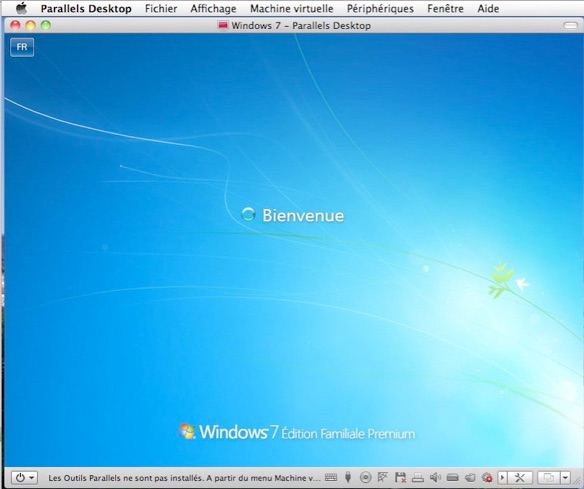
Task: Click the shared folders icon
Action: coord(470,477)
